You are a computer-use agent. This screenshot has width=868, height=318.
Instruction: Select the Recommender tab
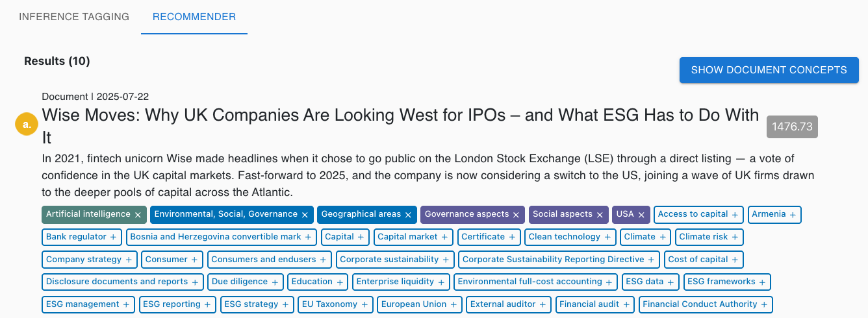click(x=194, y=17)
